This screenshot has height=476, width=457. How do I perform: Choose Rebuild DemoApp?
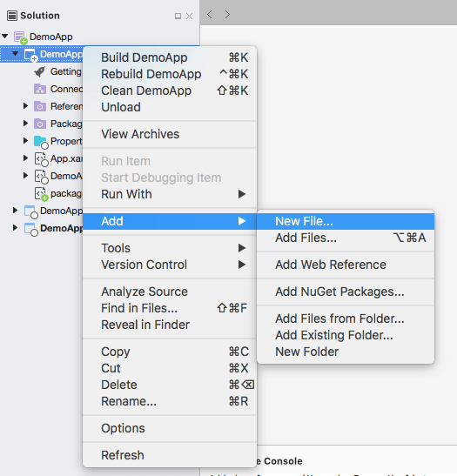tap(170, 74)
